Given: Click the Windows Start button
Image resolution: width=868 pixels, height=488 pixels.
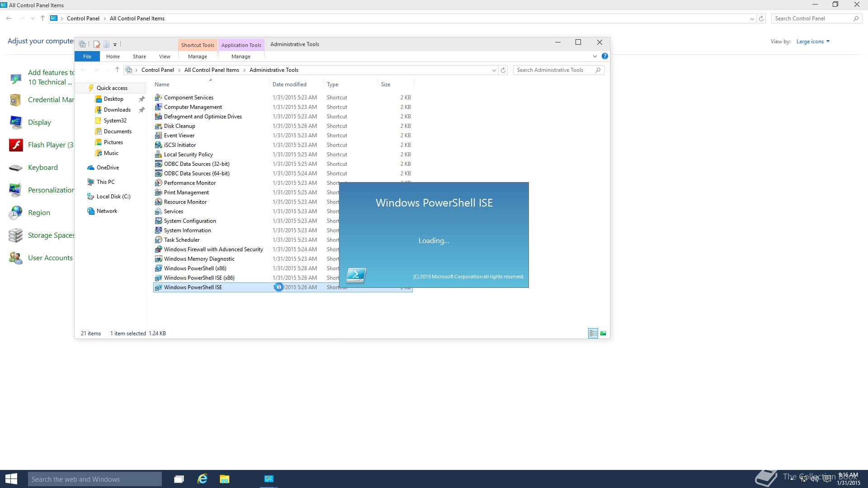Looking at the screenshot, I should coord(11,479).
